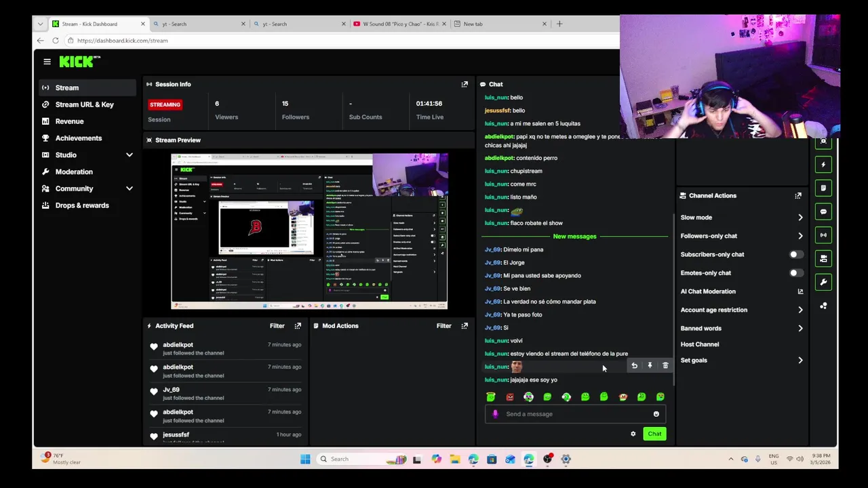Click Host Channel action
868x488 pixels.
point(700,344)
